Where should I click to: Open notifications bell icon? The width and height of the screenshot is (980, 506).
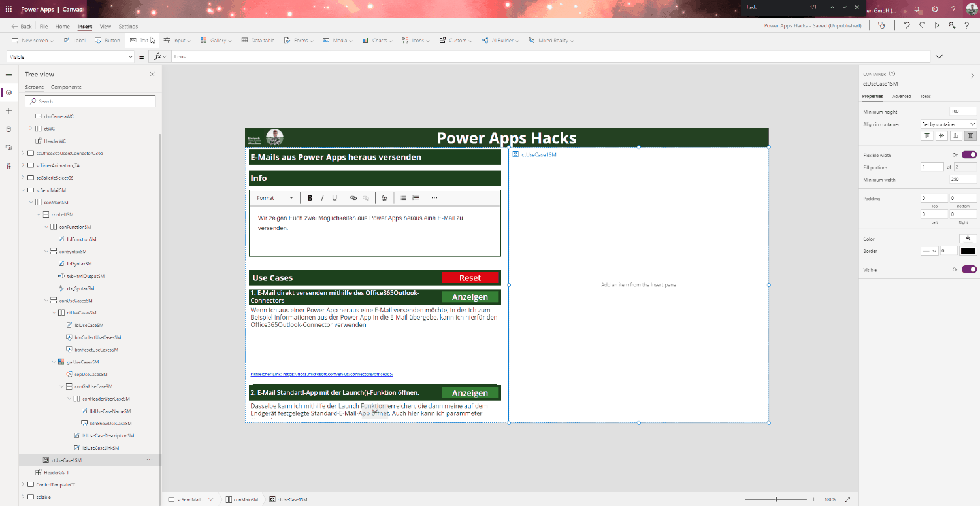917,10
